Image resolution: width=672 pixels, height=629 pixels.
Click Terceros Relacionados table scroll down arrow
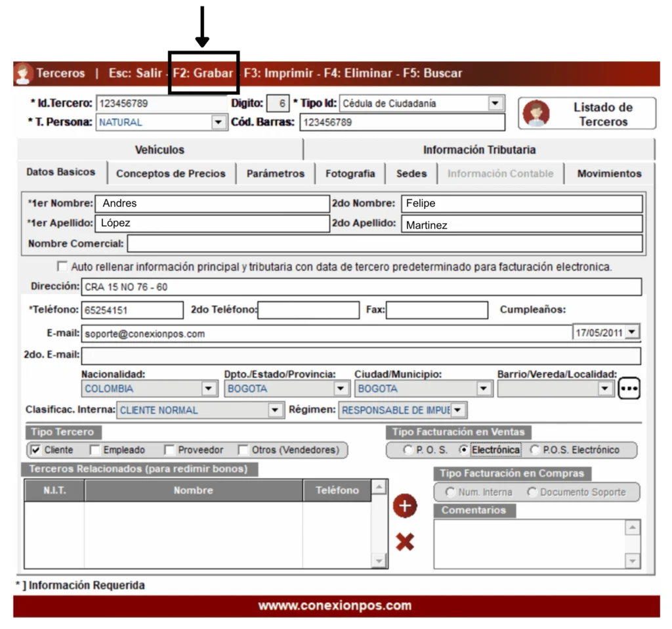[x=379, y=561]
